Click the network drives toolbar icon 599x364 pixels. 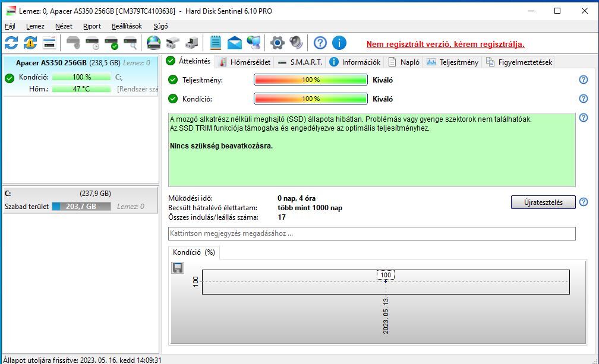(173, 43)
